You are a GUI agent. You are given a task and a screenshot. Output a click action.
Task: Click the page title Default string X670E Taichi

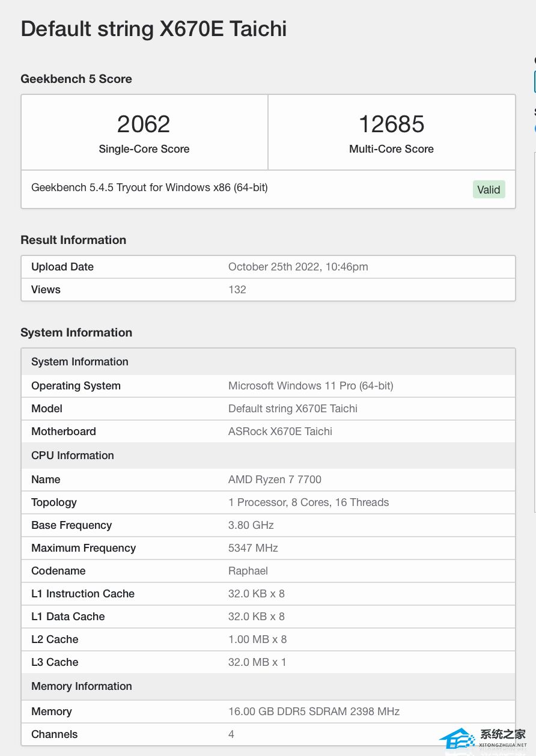[x=153, y=29]
